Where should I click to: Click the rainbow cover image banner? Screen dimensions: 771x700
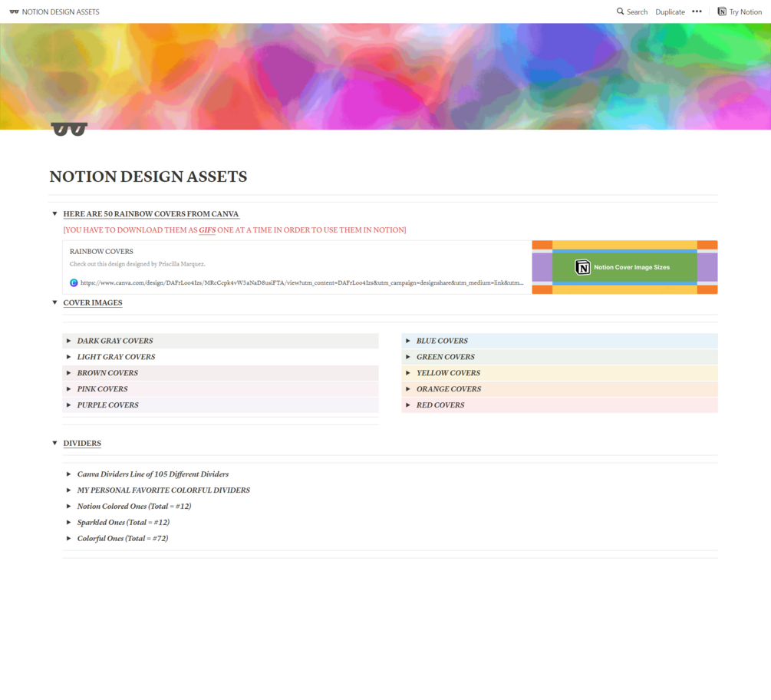pos(385,76)
